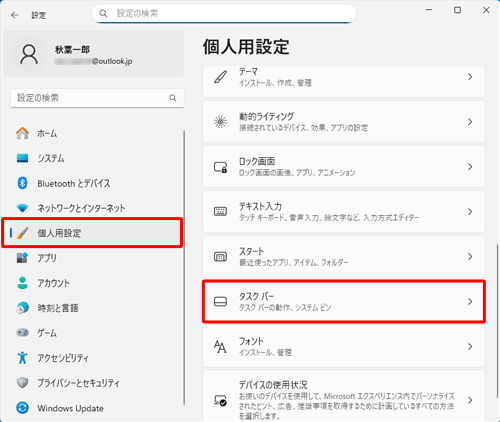Open デバイスの使用状況 via its chevron
The image size is (500, 422).
470,400
